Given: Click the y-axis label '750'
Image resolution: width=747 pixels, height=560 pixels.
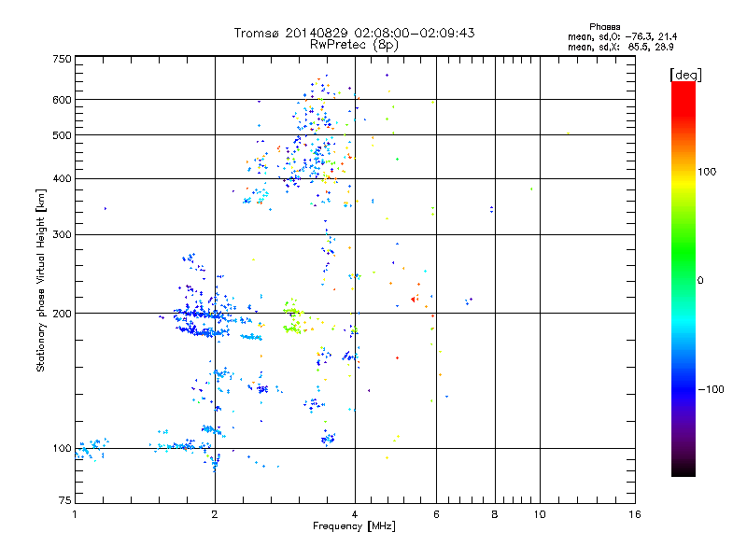Looking at the screenshot, I should click(x=62, y=59).
